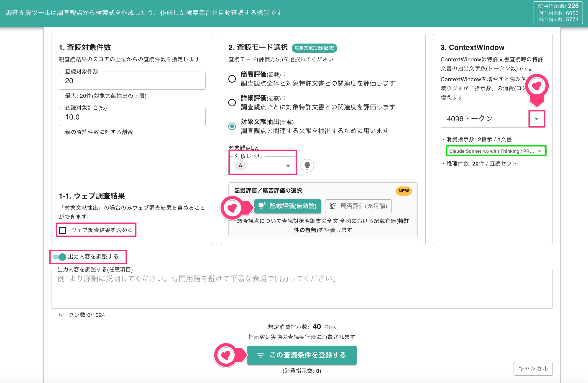Click the 査読対象件数 input field

click(132, 81)
